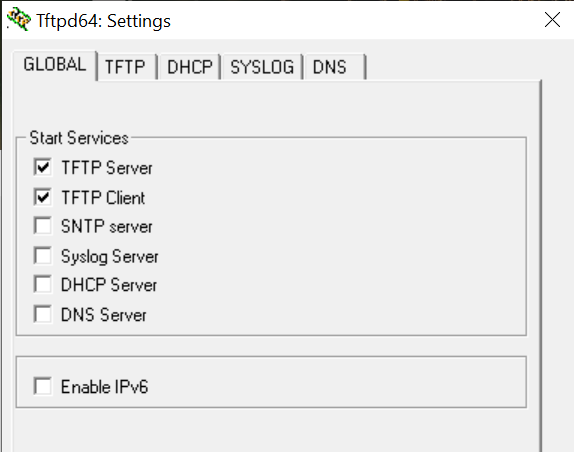Image resolution: width=574 pixels, height=452 pixels.
Task: Tick the Syslog Server checkbox
Action: (43, 256)
